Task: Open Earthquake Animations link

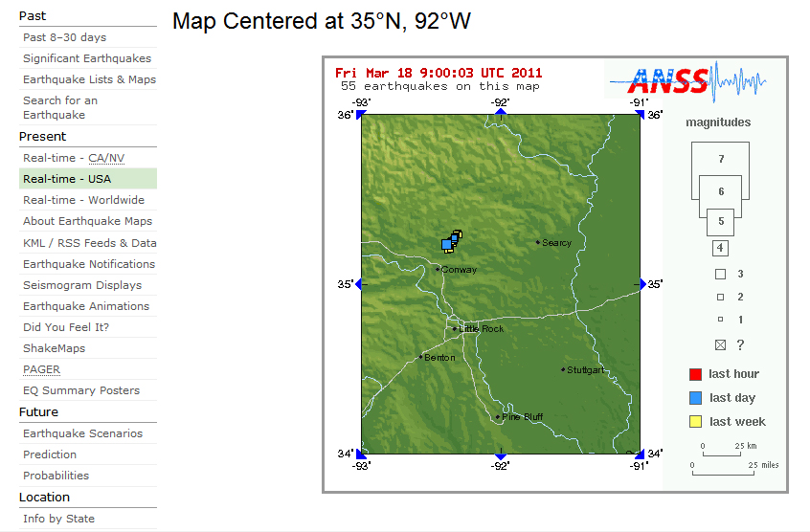Action: click(86, 306)
